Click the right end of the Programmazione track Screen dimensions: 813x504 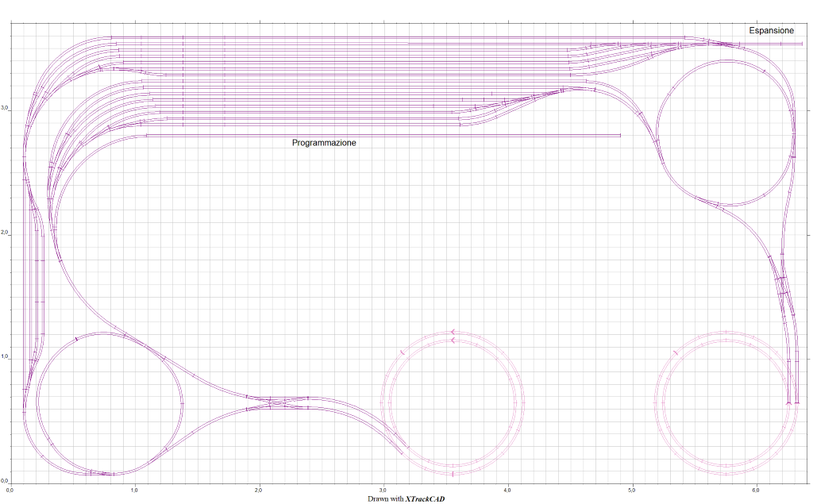tap(619, 136)
